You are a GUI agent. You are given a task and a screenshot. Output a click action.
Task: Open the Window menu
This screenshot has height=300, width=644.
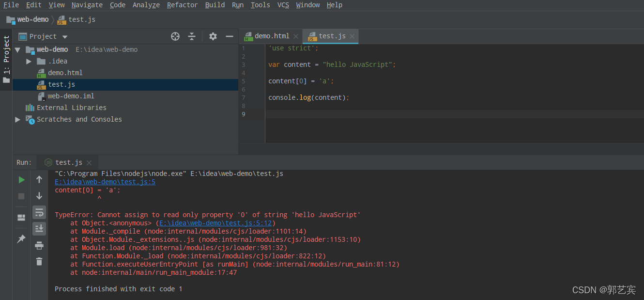(x=308, y=5)
